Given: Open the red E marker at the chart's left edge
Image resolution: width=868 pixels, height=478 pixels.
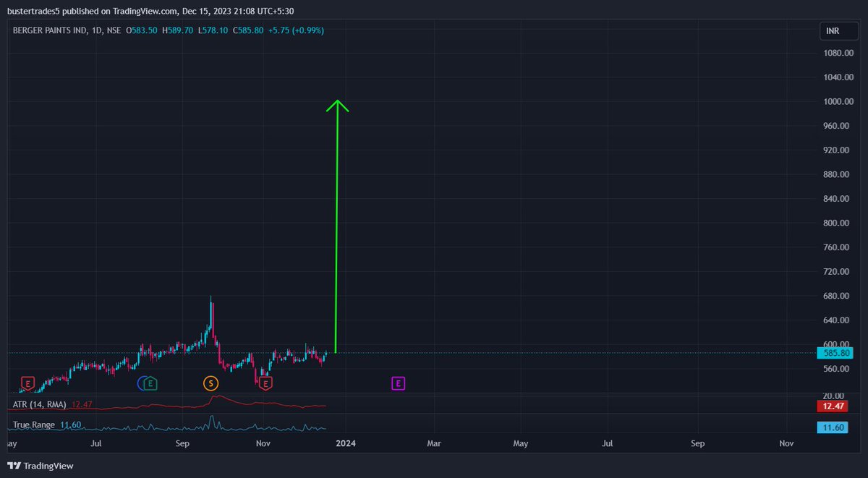Looking at the screenshot, I should 27,383.
